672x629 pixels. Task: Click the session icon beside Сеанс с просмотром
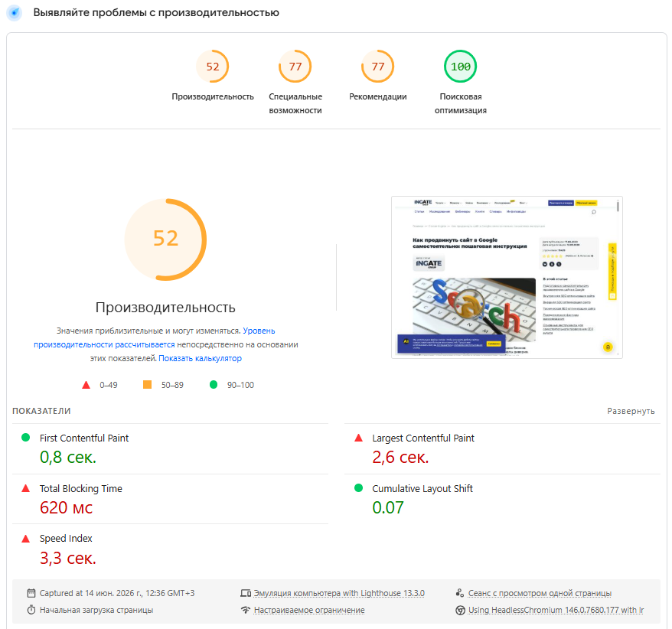[x=460, y=593]
